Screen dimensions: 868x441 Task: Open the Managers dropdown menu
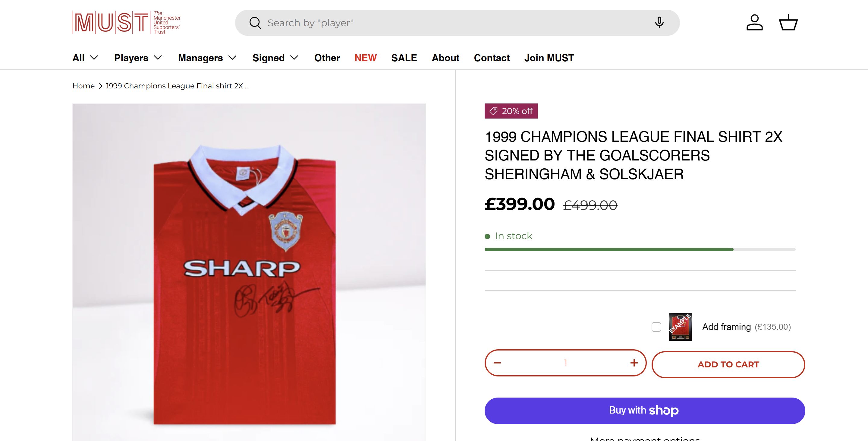pos(207,58)
